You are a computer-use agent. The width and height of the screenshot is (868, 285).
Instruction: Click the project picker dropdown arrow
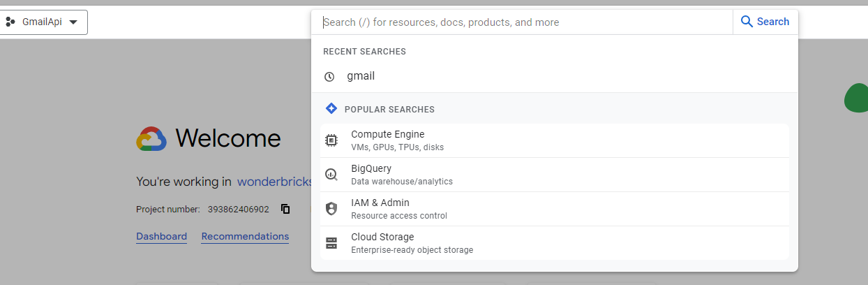(73, 22)
